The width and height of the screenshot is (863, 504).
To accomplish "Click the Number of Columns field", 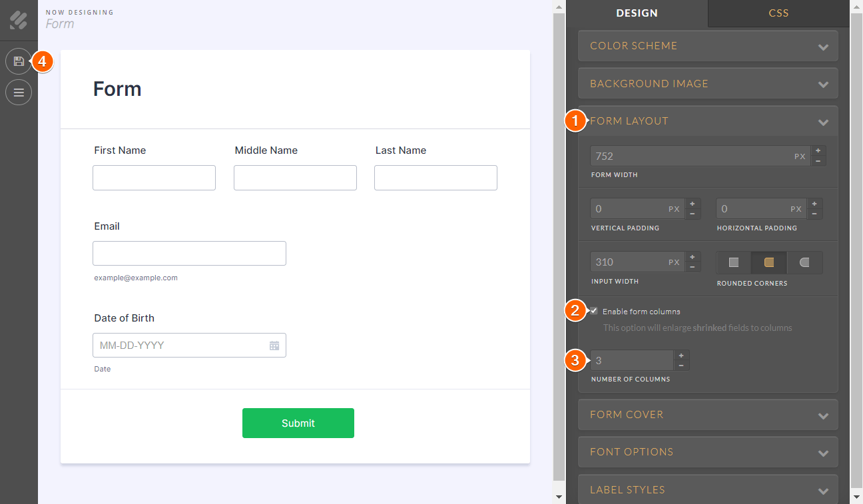I will pyautogui.click(x=632, y=361).
